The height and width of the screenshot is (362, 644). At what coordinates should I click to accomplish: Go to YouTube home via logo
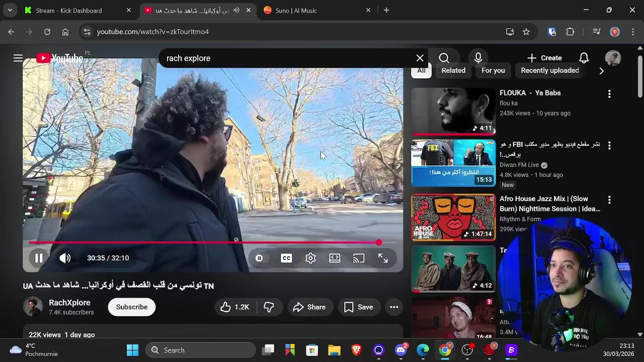tap(59, 58)
